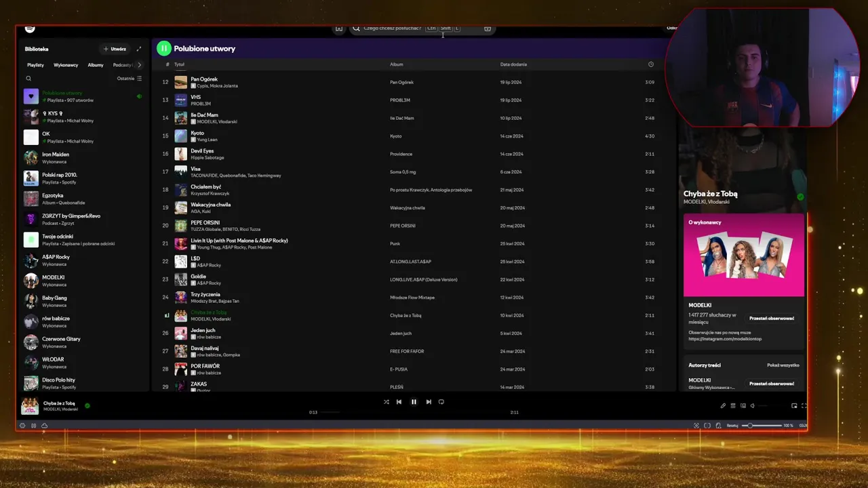Open Iron Maiden artist in library
Image resolution: width=868 pixels, height=488 pixels.
(83, 158)
